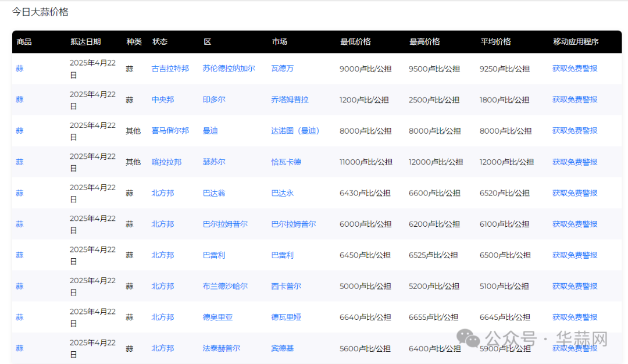Click 获取免费警报 in the 巴达永 row

tap(575, 193)
